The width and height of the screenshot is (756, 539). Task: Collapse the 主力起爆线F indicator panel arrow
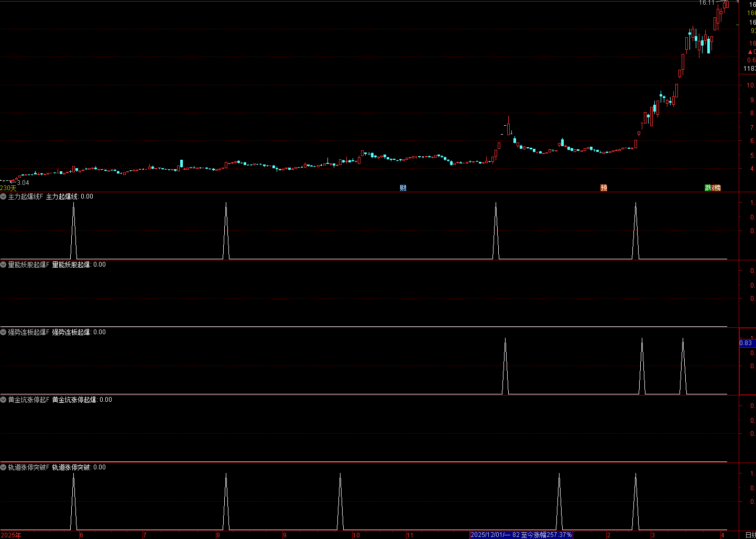click(x=4, y=197)
